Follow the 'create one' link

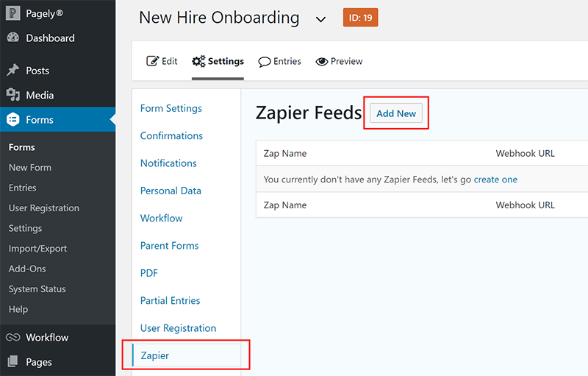[495, 180]
